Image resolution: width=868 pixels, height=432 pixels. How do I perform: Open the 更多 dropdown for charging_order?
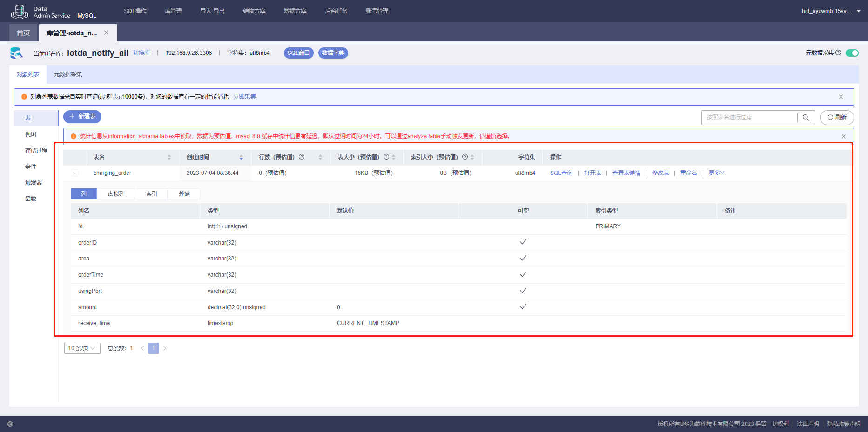pos(716,173)
